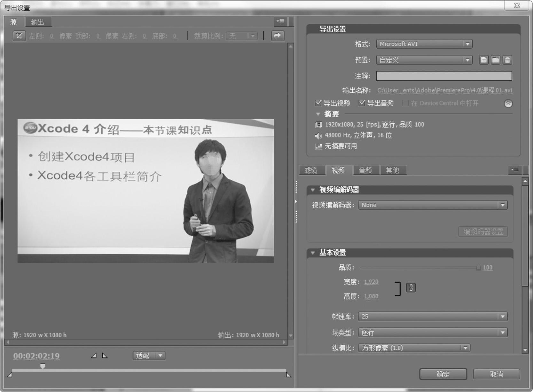Click the 品质 slider handle

tap(478, 267)
